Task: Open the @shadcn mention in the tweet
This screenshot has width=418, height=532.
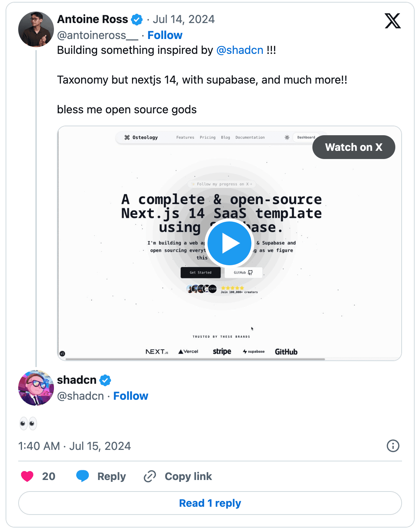Action: point(240,50)
